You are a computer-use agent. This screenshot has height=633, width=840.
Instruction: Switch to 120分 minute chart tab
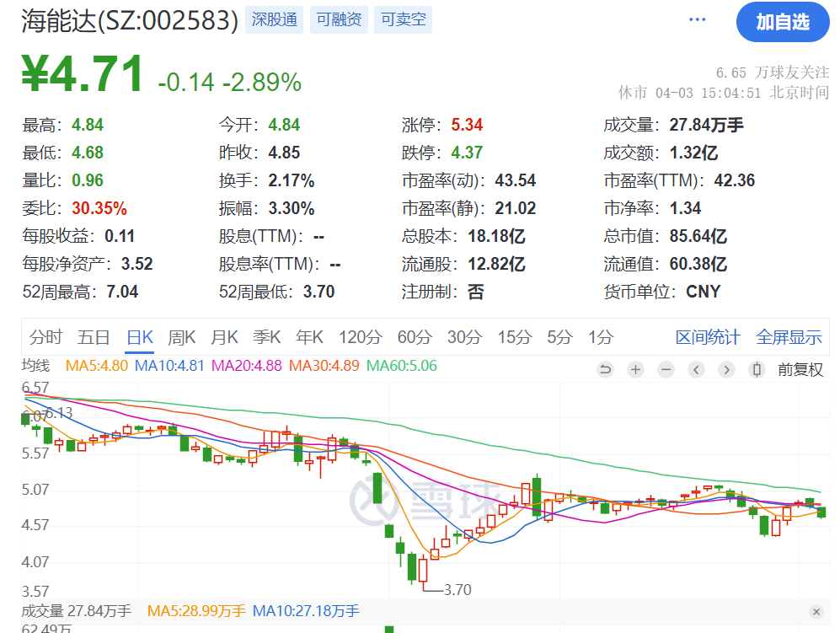360,337
